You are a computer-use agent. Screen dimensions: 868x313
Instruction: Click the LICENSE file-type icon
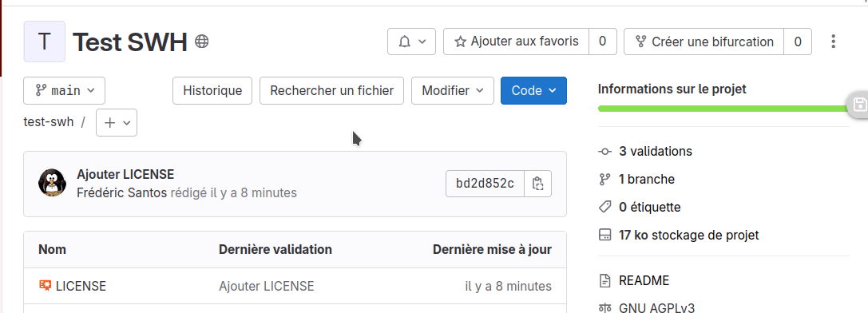[45, 285]
